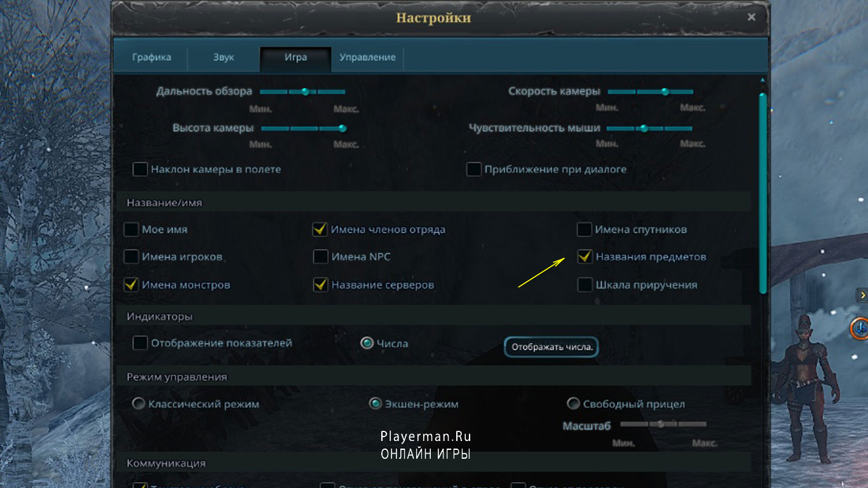Click the settings window scrollbar

(761, 191)
